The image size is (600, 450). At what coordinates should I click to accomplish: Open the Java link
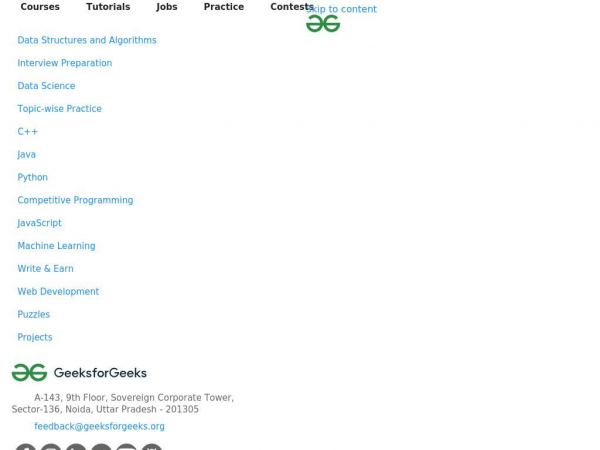(26, 155)
